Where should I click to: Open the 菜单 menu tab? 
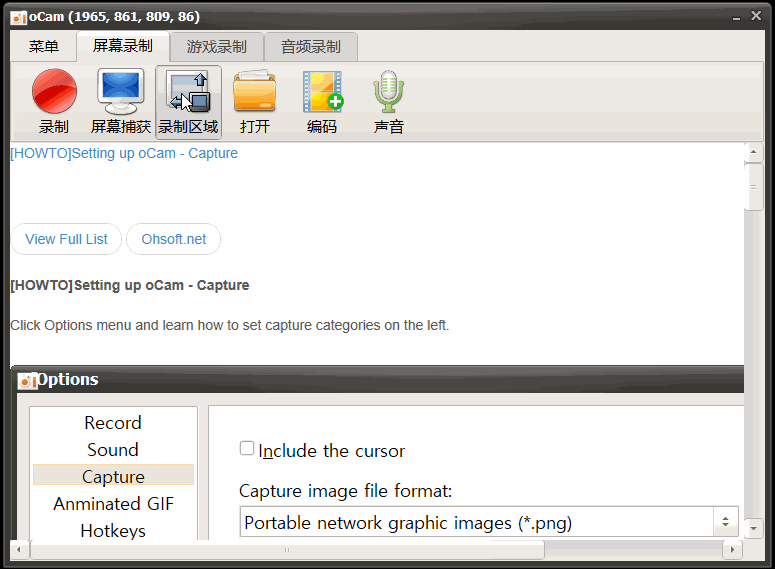click(x=43, y=46)
